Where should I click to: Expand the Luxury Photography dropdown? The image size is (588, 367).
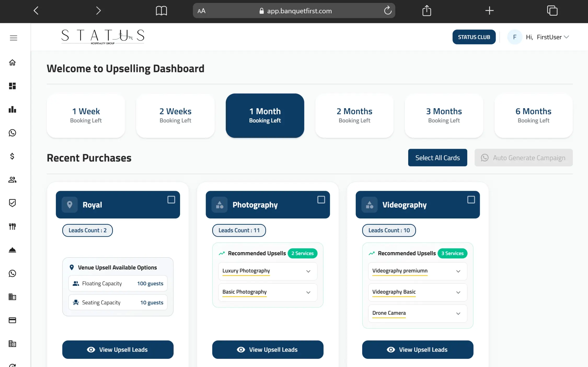point(308,271)
